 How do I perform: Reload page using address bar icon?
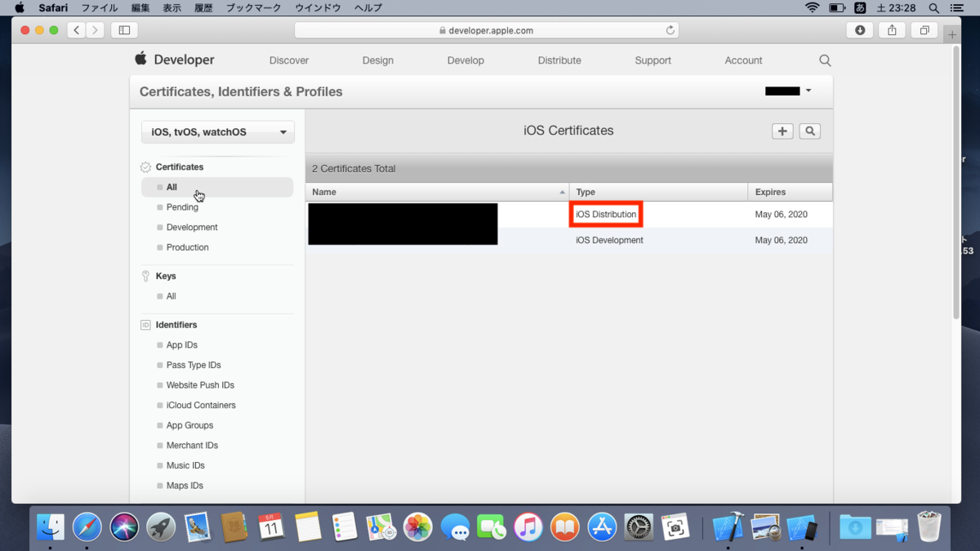(670, 30)
